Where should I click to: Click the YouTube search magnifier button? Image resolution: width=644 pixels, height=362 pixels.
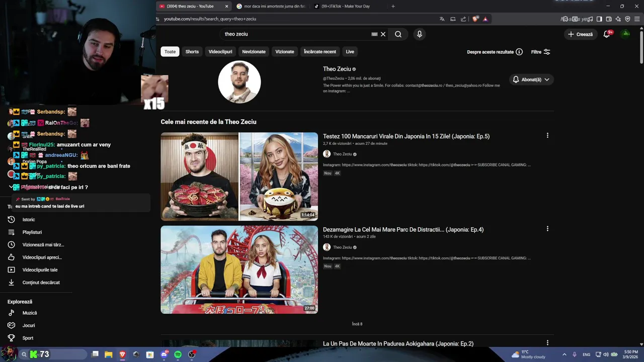(x=398, y=34)
